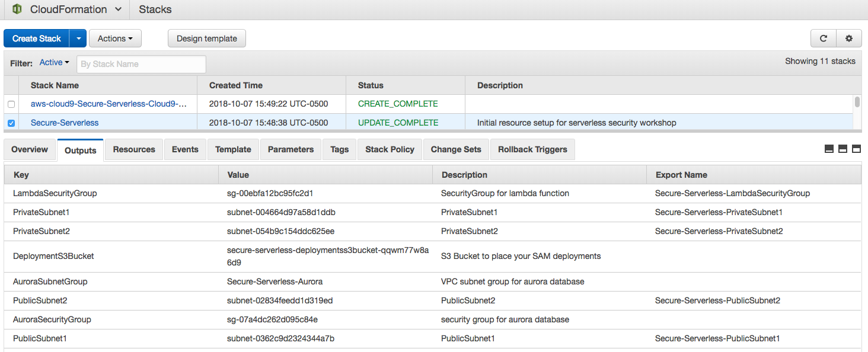The height and width of the screenshot is (352, 868).
Task: Click the 2018-10-07 15:48:38 created time
Action: (269, 123)
